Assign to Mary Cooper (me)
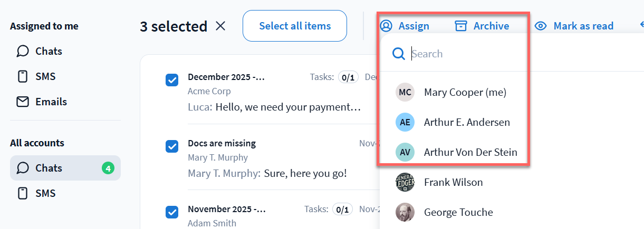This screenshot has width=644, height=229. [x=465, y=92]
